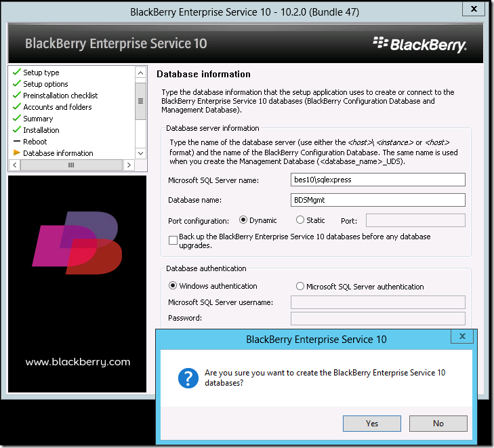The image size is (494, 448).
Task: Close the confirmation dialog with X
Action: coord(462,336)
